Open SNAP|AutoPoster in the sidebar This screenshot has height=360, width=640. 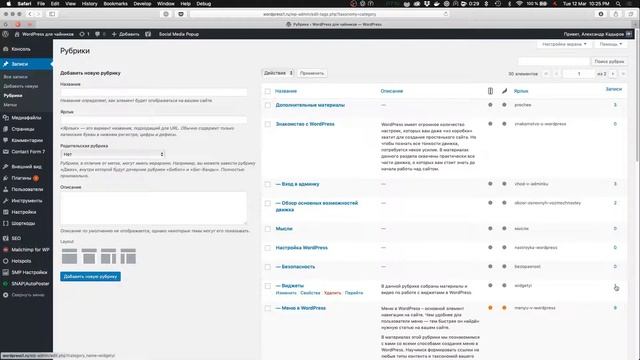pyautogui.click(x=30, y=284)
